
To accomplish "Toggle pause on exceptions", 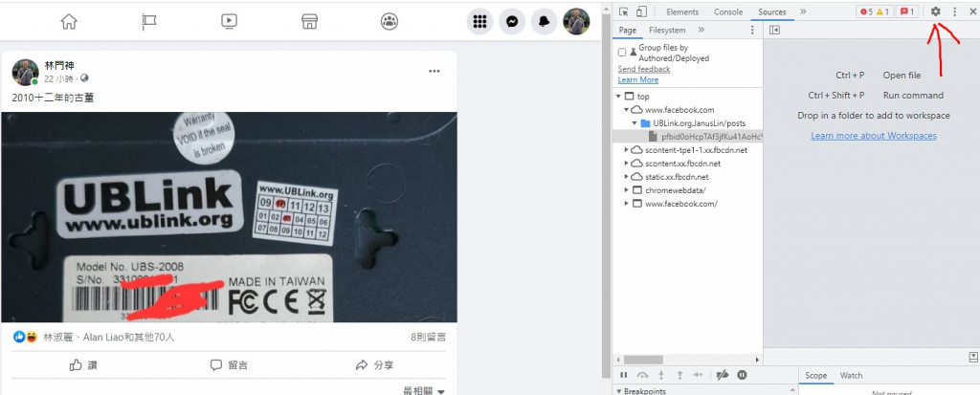I will (x=742, y=375).
